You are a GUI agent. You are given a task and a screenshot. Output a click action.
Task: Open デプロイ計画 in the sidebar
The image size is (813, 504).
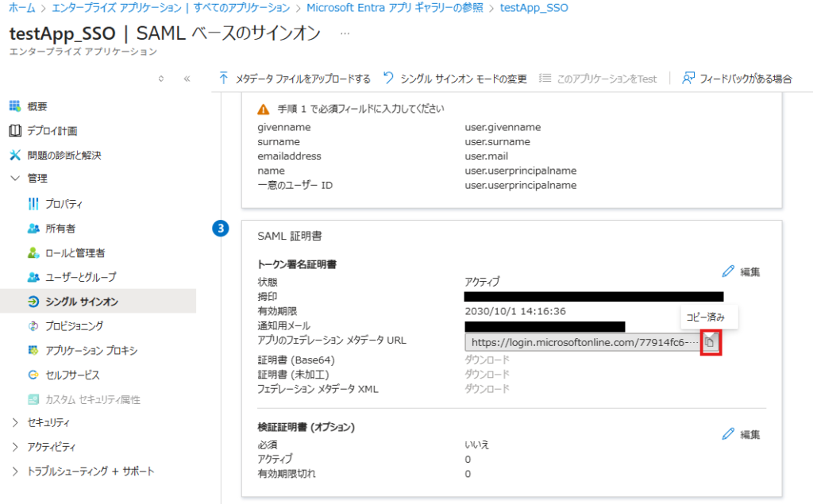tap(52, 131)
